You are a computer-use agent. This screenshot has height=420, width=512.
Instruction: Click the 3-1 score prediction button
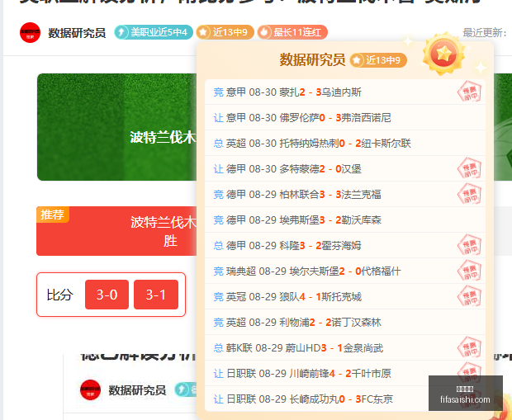click(156, 295)
